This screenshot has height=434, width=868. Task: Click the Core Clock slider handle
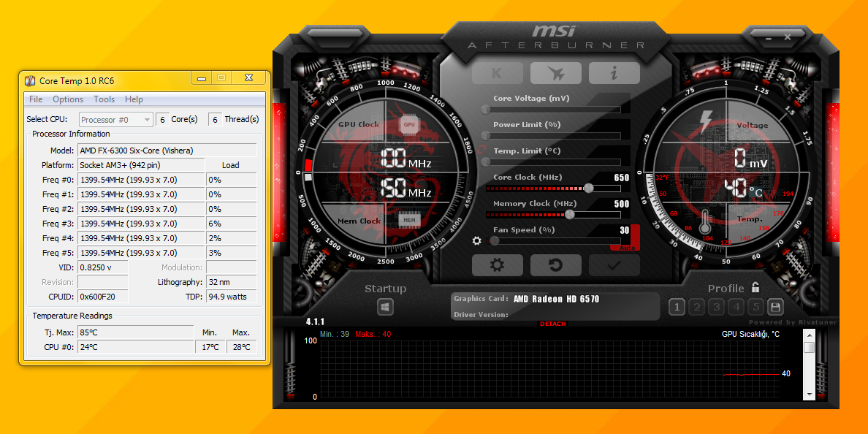588,189
